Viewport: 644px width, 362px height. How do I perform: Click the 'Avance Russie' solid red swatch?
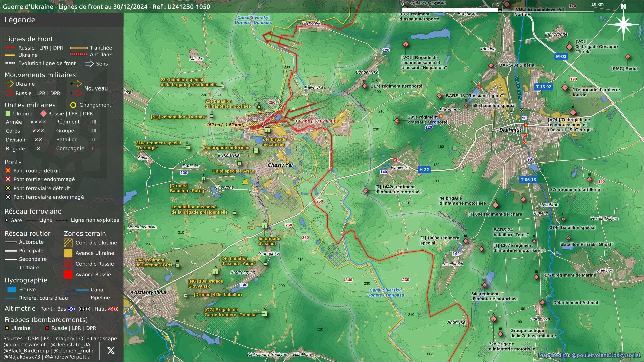68,275
